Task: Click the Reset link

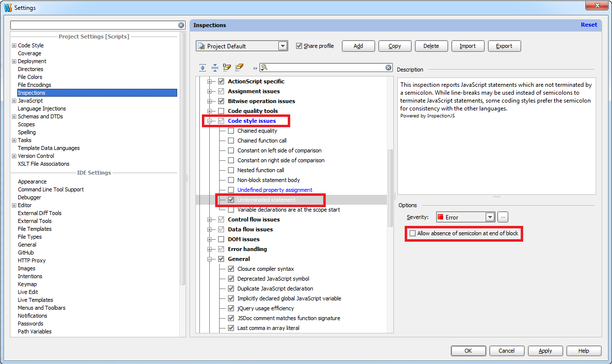Action: pos(589,25)
